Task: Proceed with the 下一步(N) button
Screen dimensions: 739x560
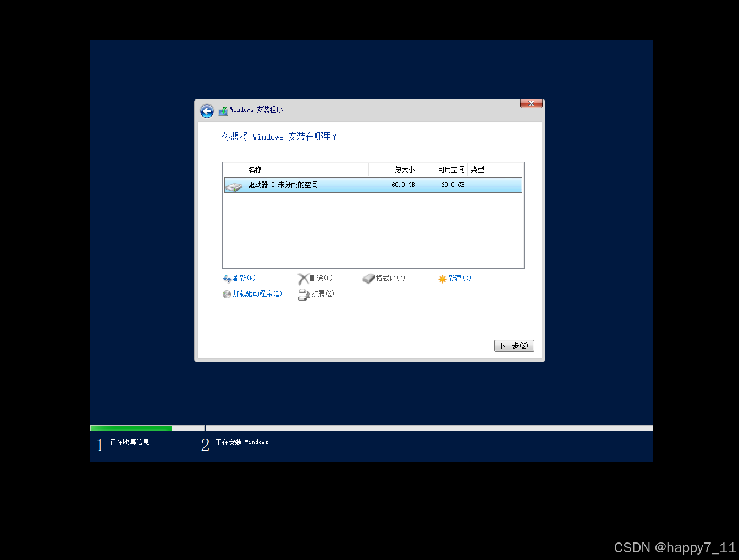Action: 514,346
